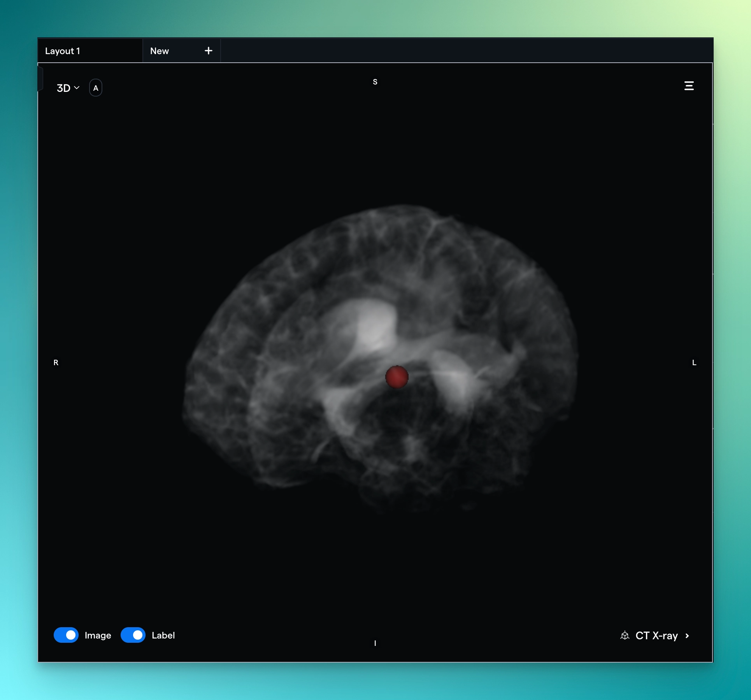This screenshot has width=751, height=700.
Task: Click the I inferior orientation marker
Action: click(x=375, y=643)
